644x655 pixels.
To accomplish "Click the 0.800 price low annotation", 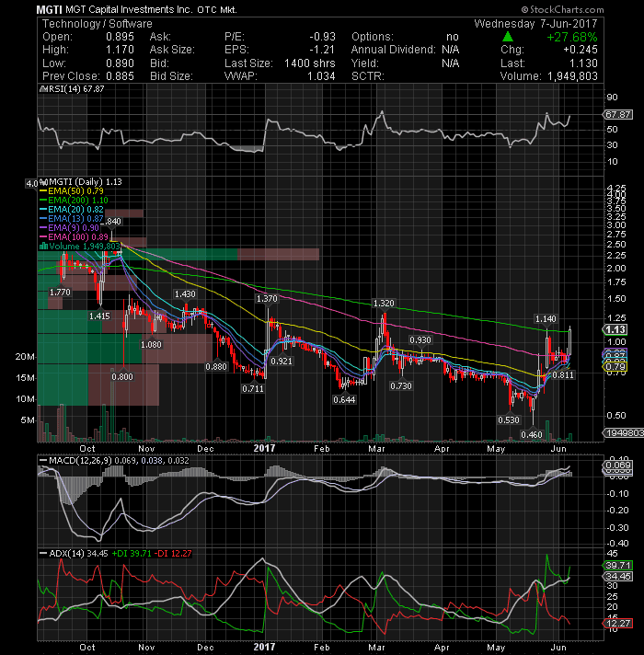I will (x=122, y=376).
